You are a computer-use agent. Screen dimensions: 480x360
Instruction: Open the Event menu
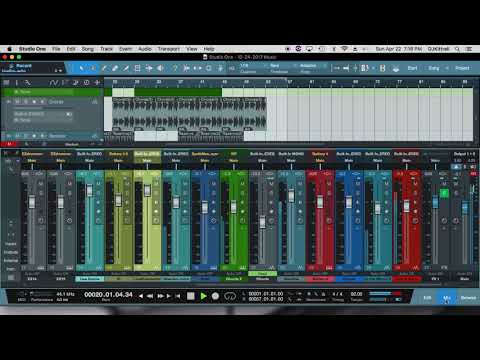[x=125, y=49]
